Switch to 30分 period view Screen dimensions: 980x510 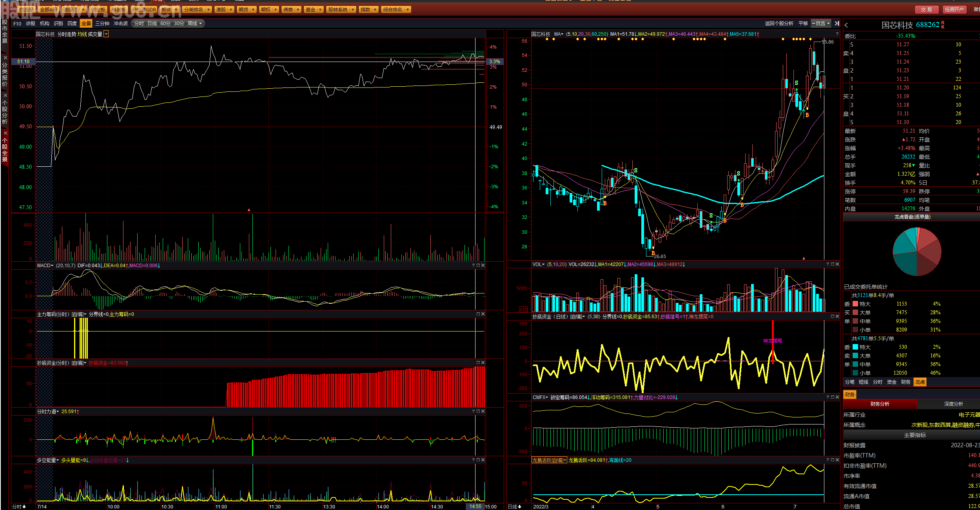179,24
